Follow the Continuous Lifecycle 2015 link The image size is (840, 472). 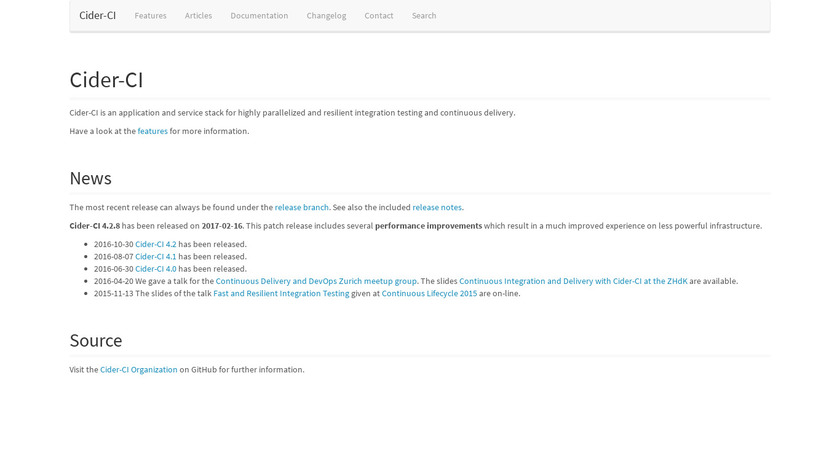click(429, 294)
